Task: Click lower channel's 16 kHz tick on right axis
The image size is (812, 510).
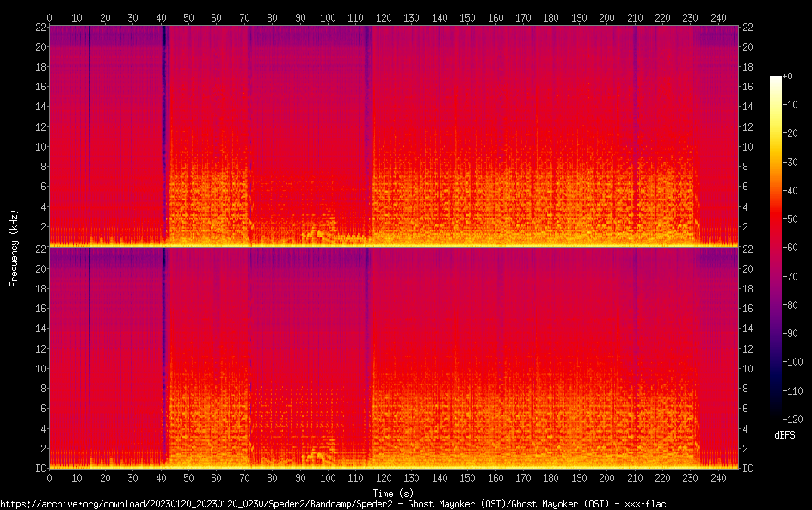Action: coord(748,309)
